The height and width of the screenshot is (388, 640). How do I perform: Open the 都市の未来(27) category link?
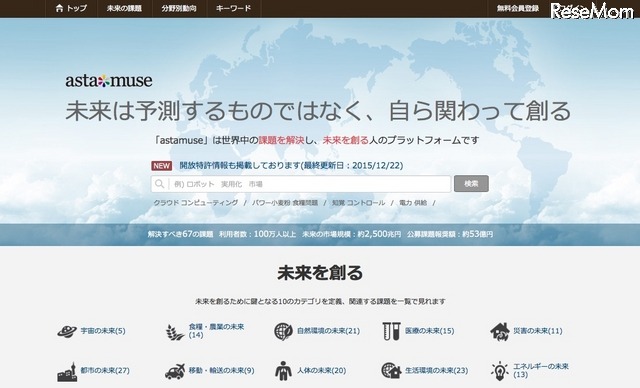(x=105, y=370)
